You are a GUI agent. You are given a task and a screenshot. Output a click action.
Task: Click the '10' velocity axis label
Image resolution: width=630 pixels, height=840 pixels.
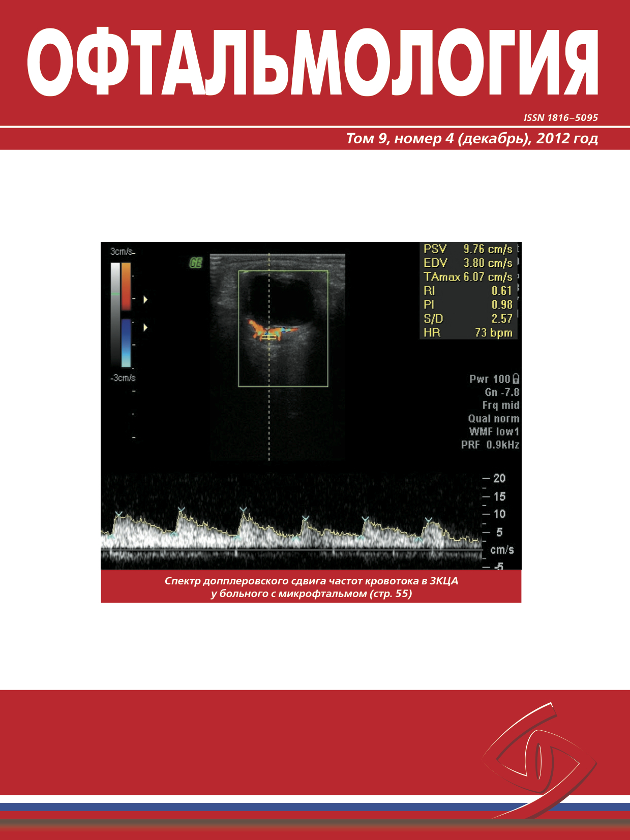click(499, 514)
